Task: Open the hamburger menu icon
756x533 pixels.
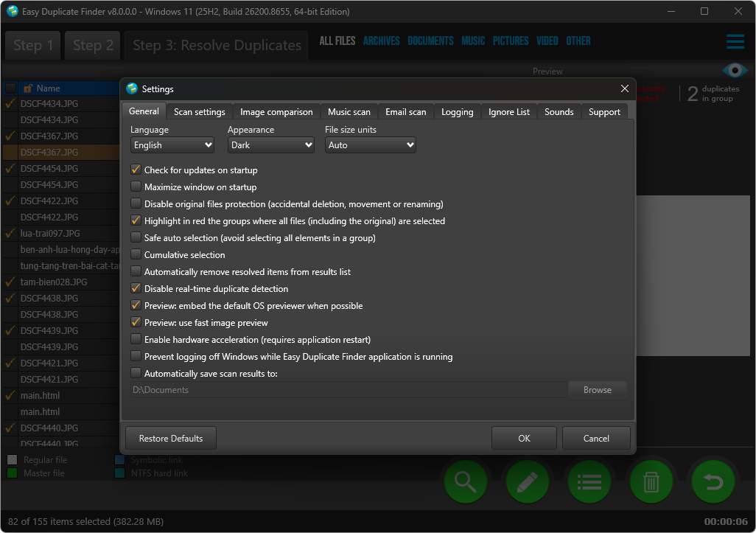Action: 735,41
